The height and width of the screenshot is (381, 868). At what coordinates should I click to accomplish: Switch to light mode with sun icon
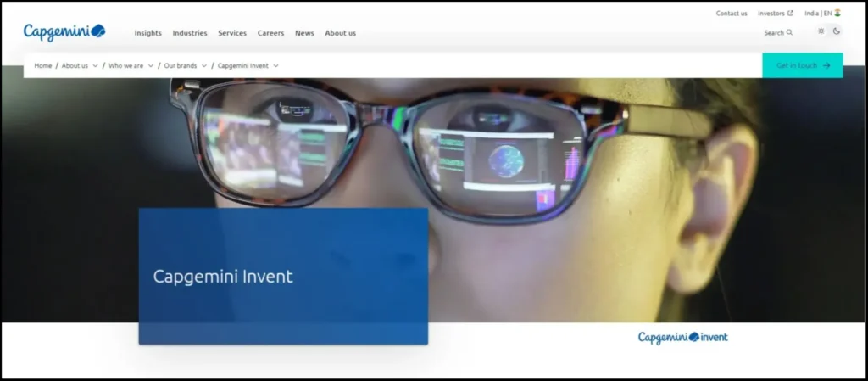point(821,31)
